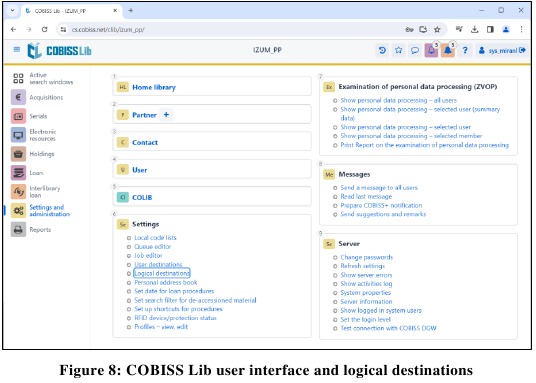Image resolution: width=536 pixels, height=383 pixels.
Task: Open the question mark help icon
Action: click(x=465, y=51)
